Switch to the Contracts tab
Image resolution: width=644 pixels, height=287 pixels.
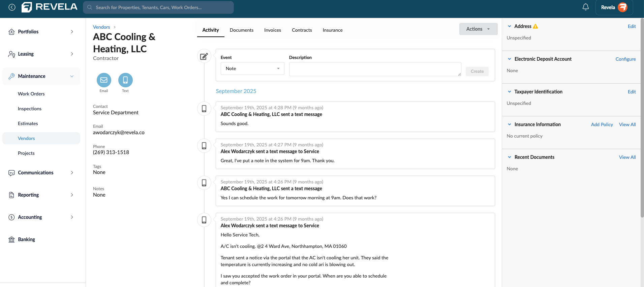pyautogui.click(x=302, y=30)
